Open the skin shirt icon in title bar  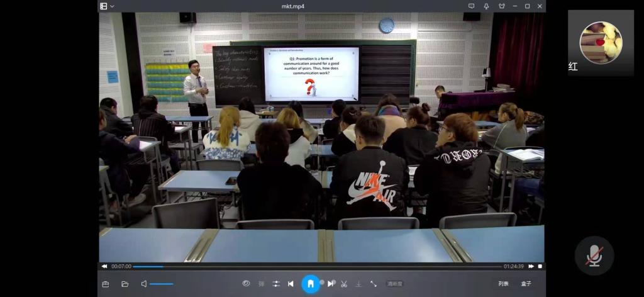tap(501, 6)
